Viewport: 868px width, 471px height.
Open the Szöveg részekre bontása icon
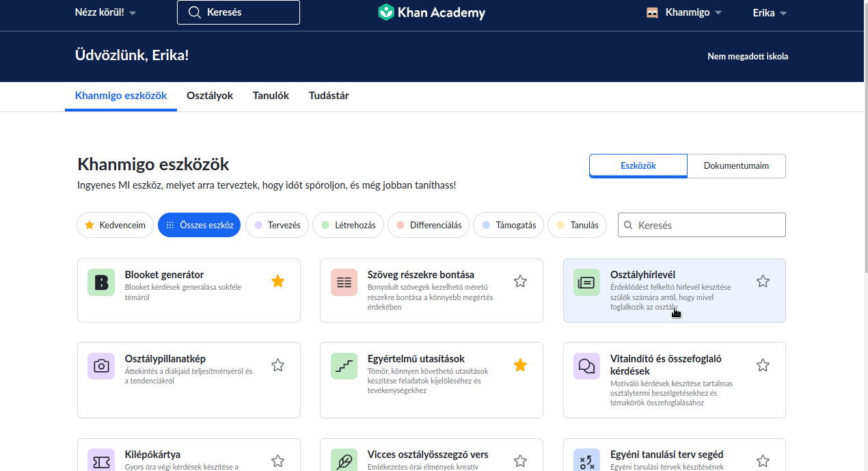click(x=344, y=282)
